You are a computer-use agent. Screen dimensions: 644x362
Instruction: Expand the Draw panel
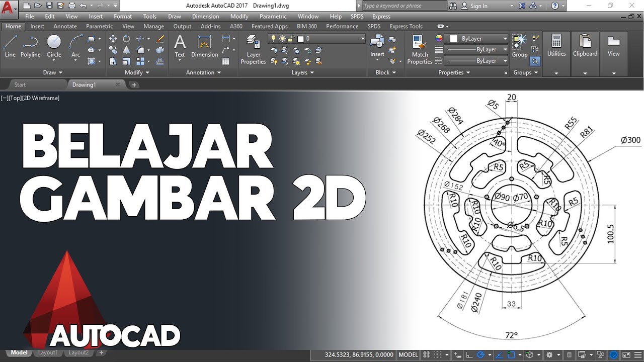coord(53,72)
